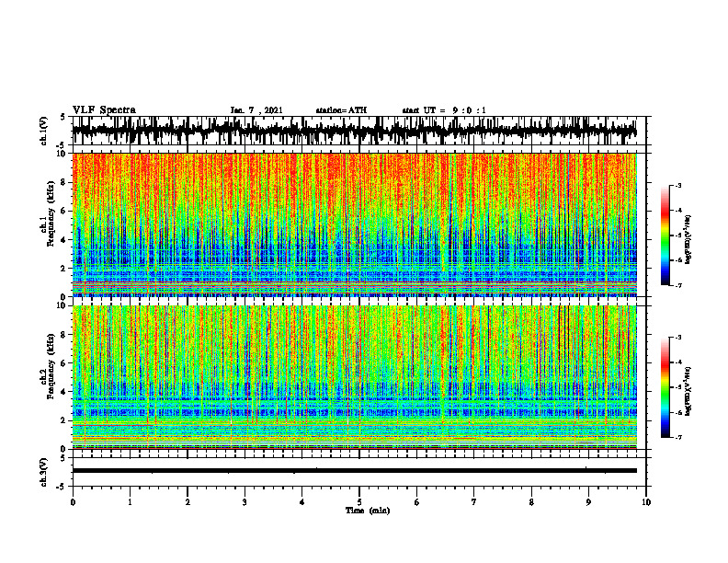Click the ch.3 flat black voltage trace

pos(354,471)
